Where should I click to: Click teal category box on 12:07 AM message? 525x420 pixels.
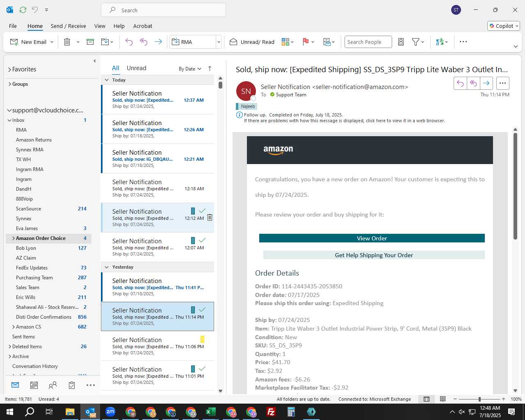[193, 240]
